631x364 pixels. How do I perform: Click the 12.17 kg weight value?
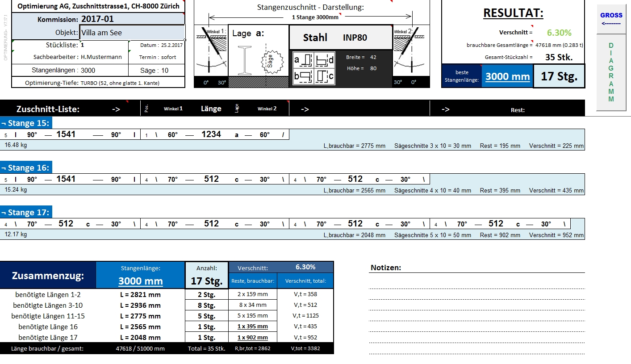pyautogui.click(x=16, y=234)
